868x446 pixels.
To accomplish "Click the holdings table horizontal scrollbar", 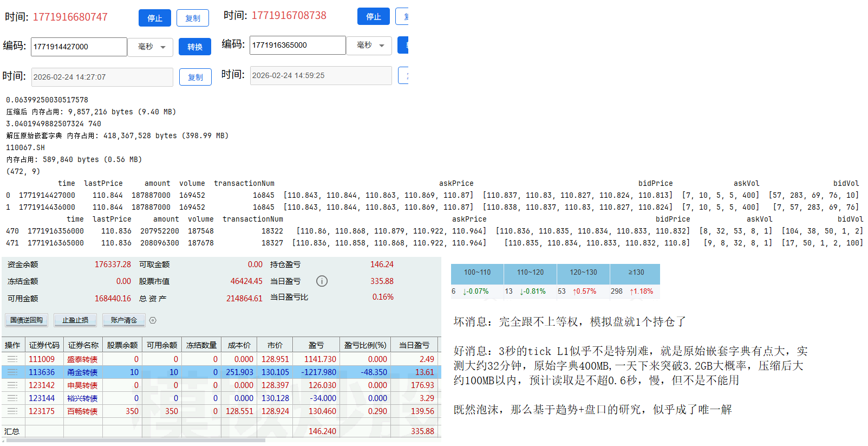I will tap(135, 441).
